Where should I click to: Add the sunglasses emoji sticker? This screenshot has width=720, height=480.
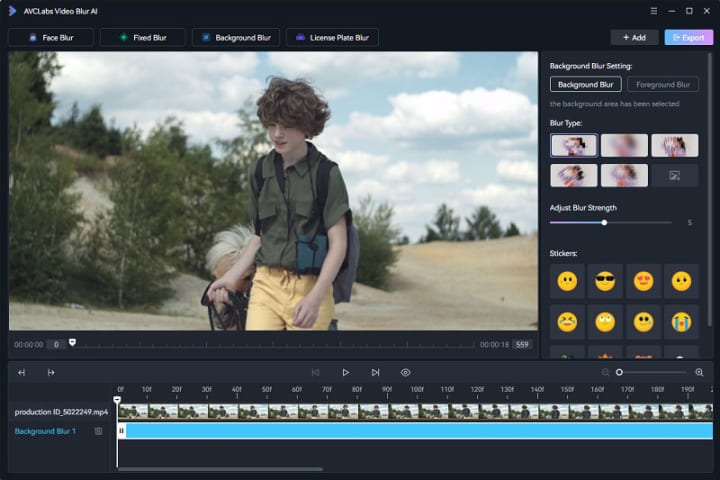coord(605,282)
